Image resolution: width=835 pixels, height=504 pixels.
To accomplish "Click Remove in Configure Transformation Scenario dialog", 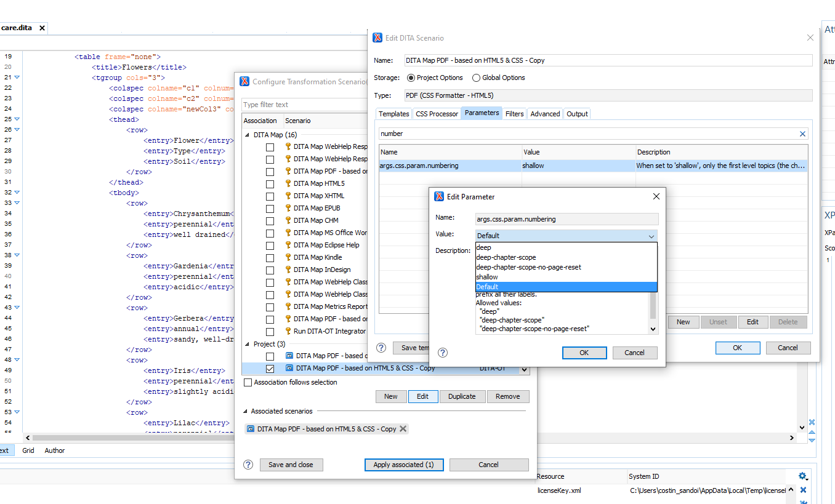I will coord(508,396).
